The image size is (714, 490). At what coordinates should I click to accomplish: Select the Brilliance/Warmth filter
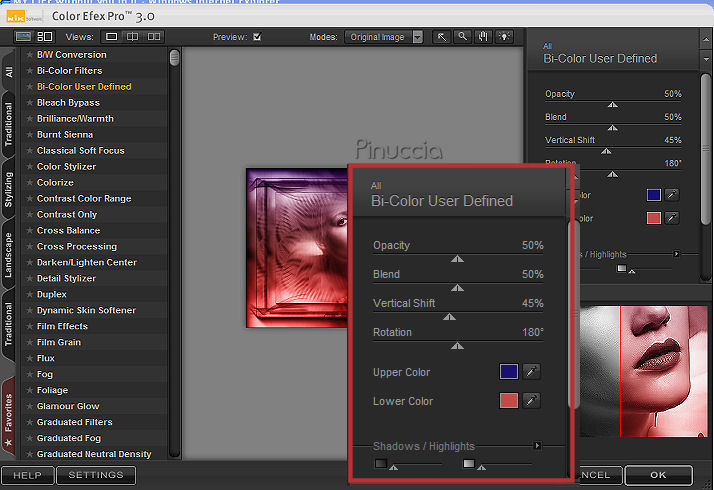click(75, 118)
